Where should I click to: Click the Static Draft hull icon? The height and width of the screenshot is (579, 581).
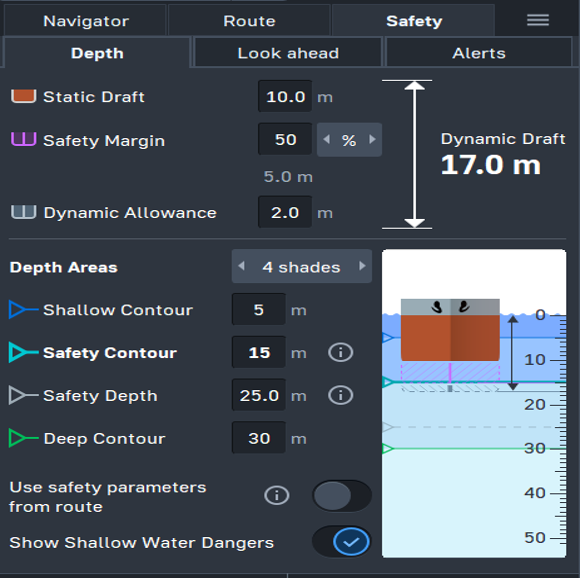pos(23,96)
